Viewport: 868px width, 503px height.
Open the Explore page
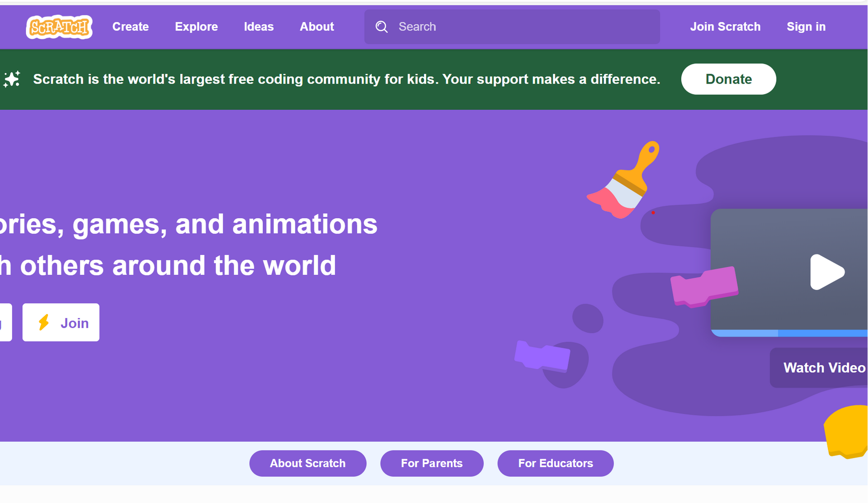click(196, 27)
